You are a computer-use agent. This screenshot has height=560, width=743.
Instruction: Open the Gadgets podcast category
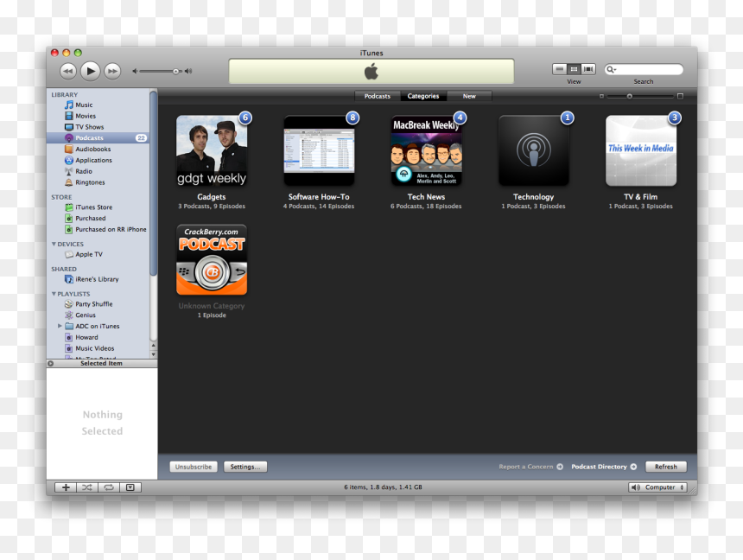tap(212, 150)
